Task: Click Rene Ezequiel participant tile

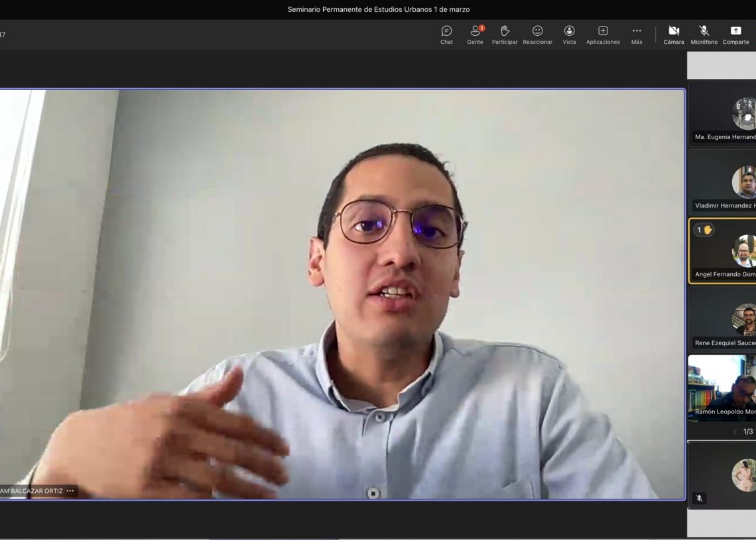Action: pos(723,319)
